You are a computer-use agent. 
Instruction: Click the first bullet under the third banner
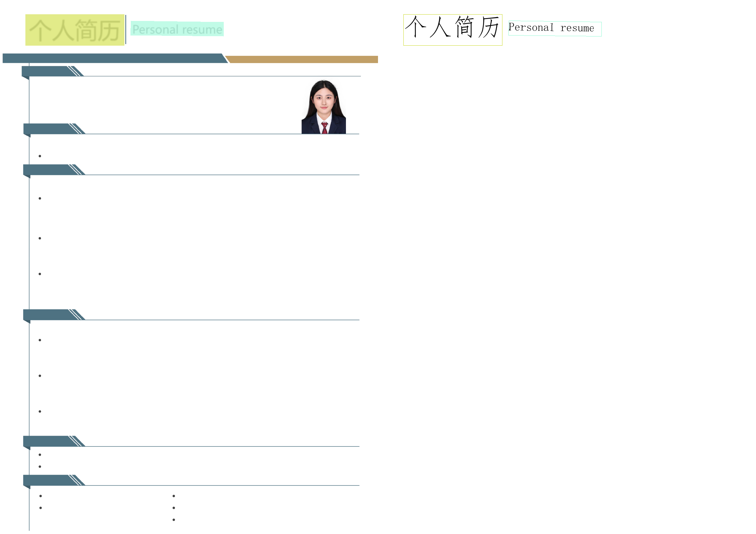[x=40, y=199]
